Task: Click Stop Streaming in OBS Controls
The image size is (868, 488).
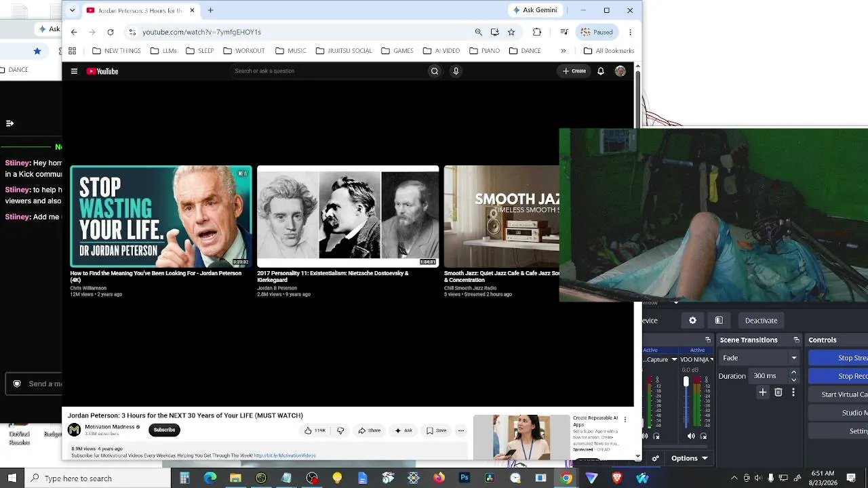Action: point(839,358)
